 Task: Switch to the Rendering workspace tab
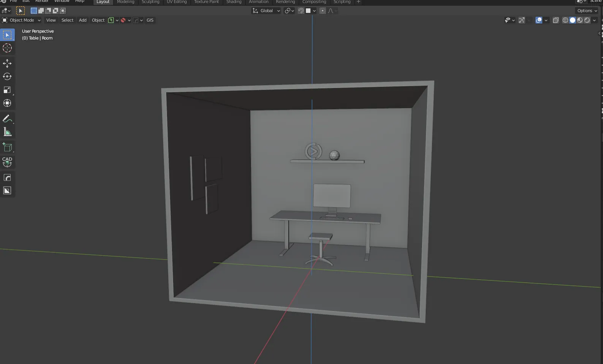click(x=285, y=2)
